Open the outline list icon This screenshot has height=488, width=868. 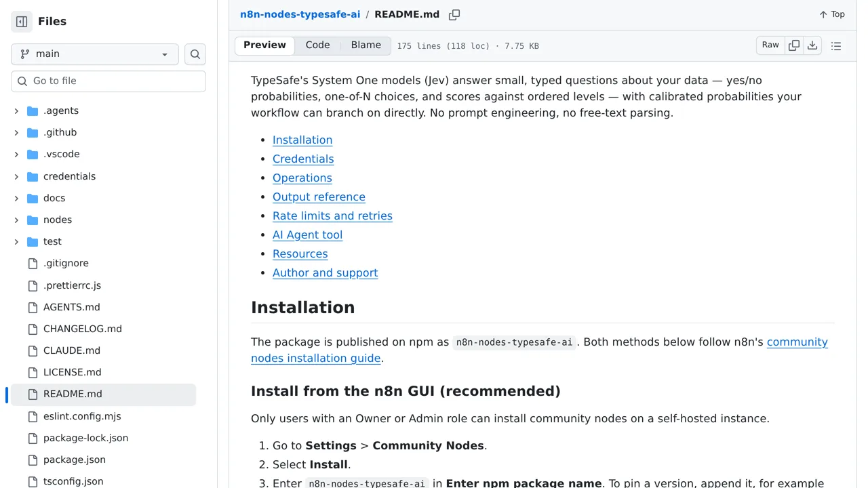tap(836, 45)
